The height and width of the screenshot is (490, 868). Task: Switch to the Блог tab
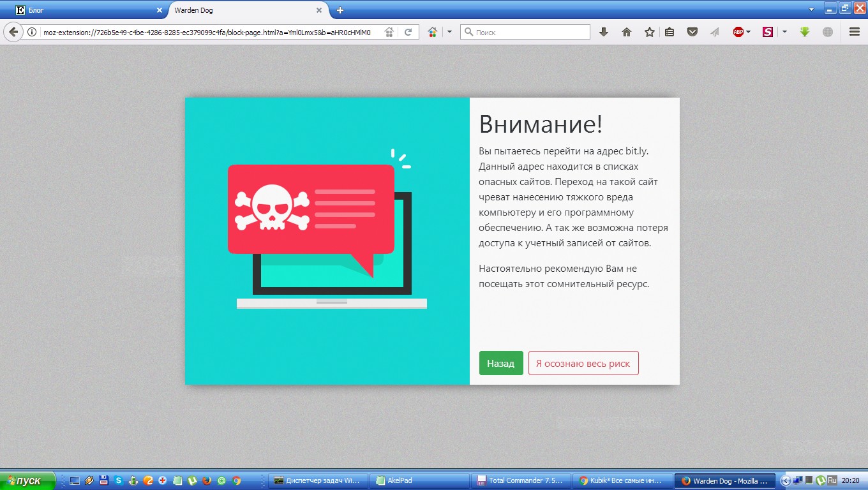point(83,10)
